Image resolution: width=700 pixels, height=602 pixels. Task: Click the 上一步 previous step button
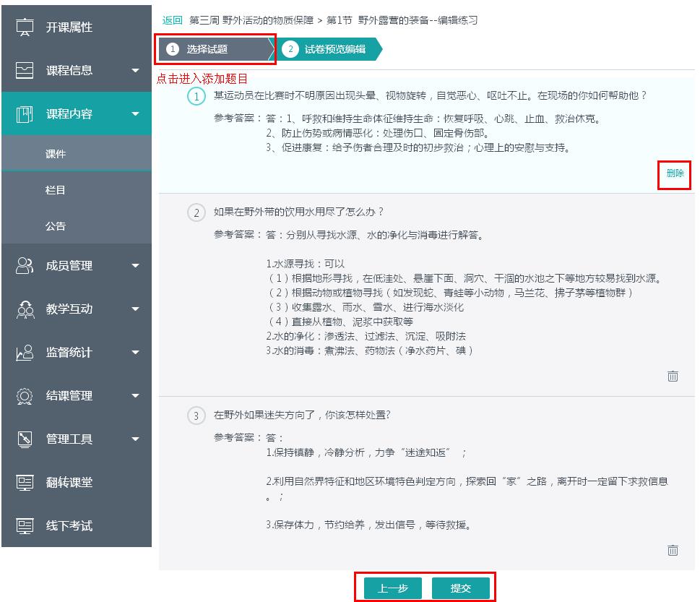tap(393, 588)
